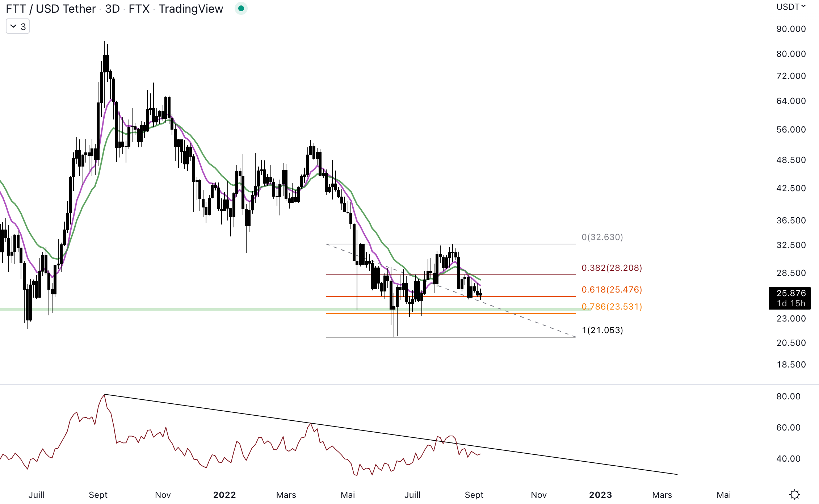
Task: Click the FTT / USD Tether symbol title
Action: pyautogui.click(x=51, y=9)
